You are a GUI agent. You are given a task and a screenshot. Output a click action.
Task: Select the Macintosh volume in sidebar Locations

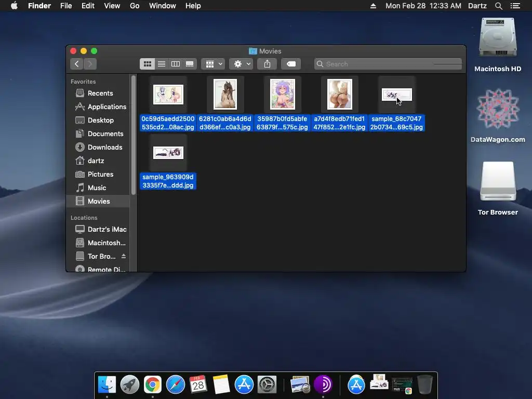click(x=98, y=243)
